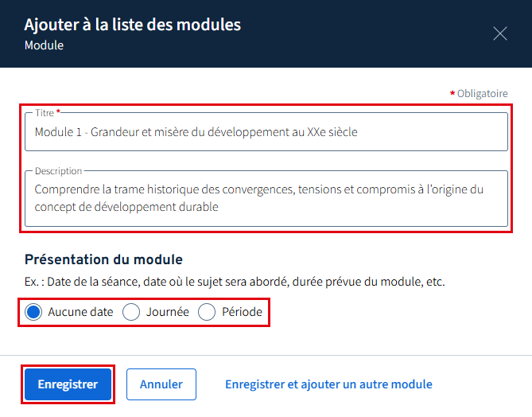Click the Aucune date label text
The width and height of the screenshot is (532, 417).
tap(80, 312)
